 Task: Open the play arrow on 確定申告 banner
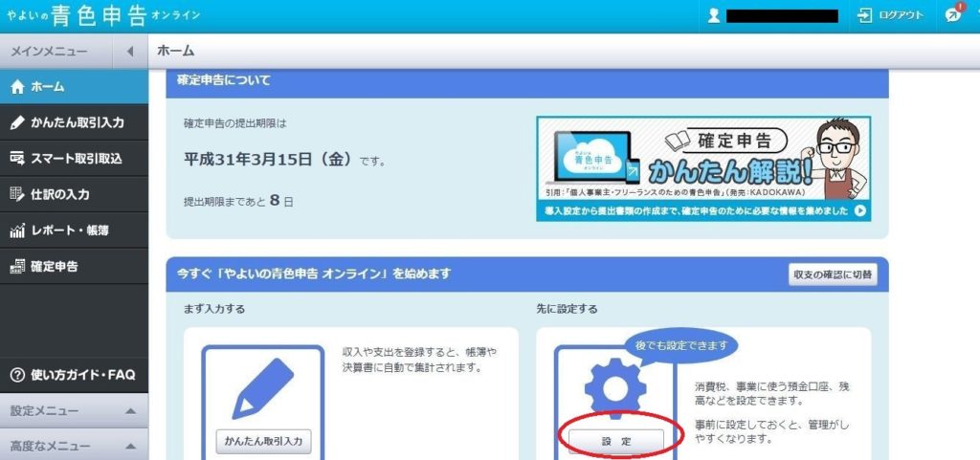[860, 211]
